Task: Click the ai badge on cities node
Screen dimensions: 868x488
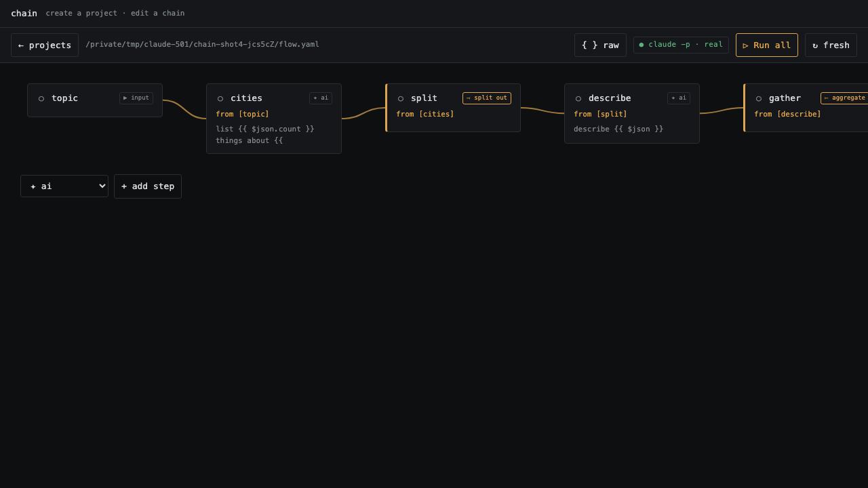Action: 321,98
